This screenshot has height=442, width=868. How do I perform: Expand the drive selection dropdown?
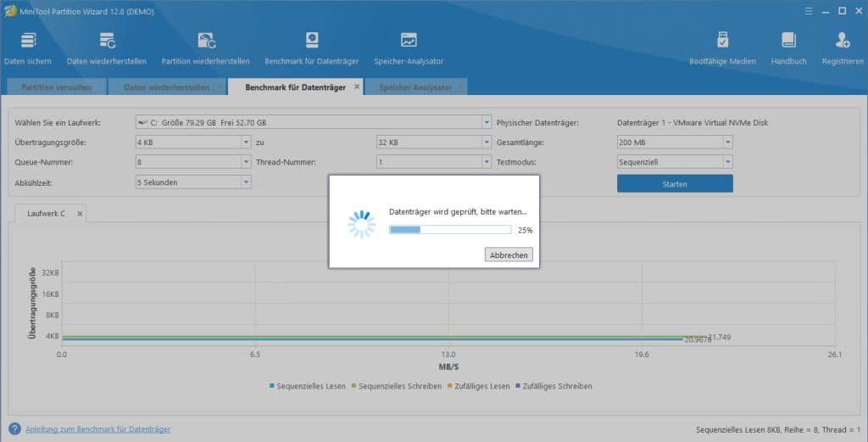tap(486, 122)
